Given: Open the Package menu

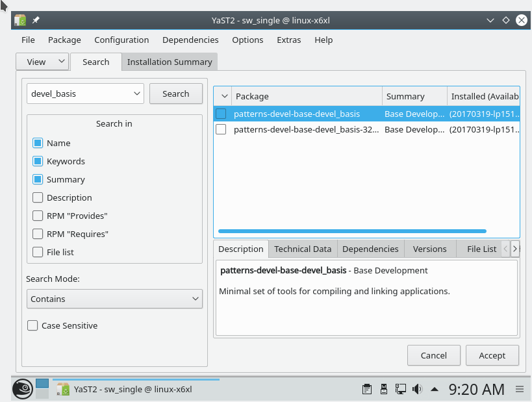Looking at the screenshot, I should pyautogui.click(x=64, y=40).
